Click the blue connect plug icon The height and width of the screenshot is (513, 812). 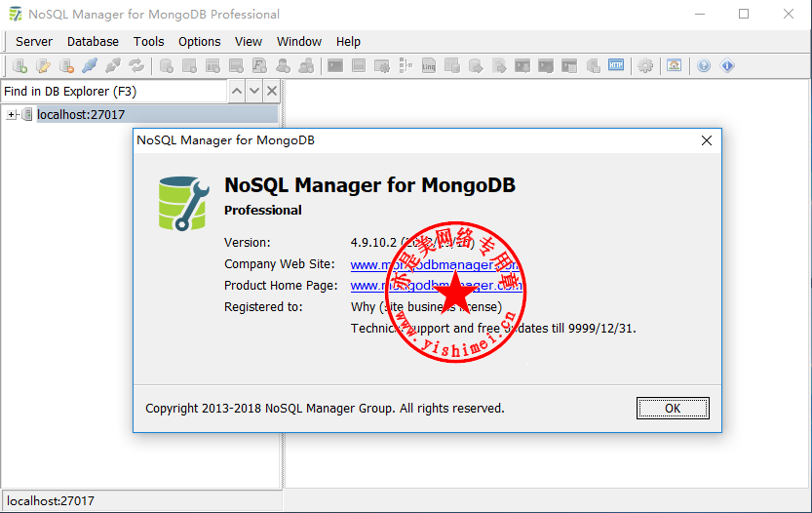pos(90,65)
